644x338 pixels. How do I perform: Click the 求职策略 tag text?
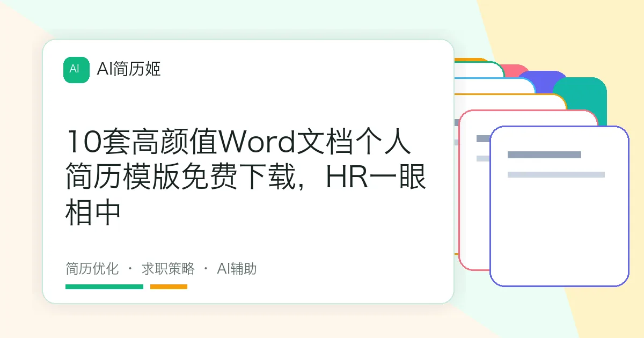[x=168, y=268]
